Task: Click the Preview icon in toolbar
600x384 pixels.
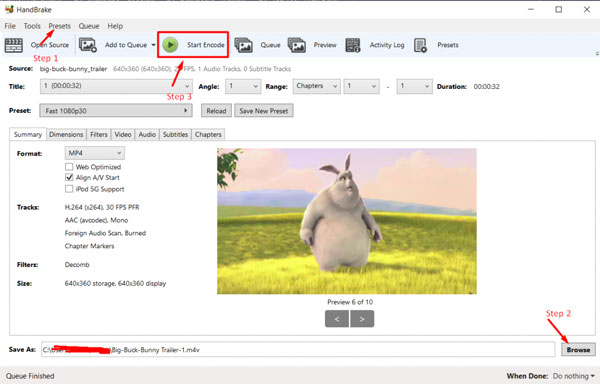Action: [297, 45]
